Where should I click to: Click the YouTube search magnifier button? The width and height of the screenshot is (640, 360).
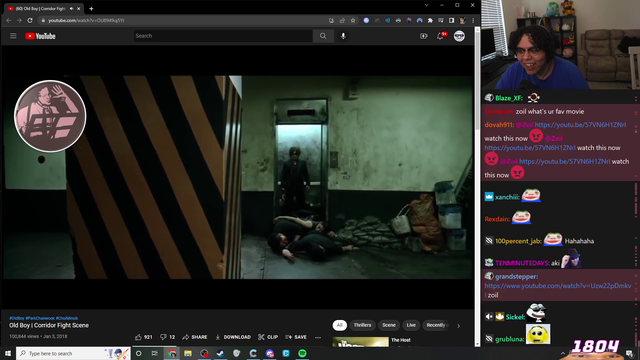coord(323,36)
